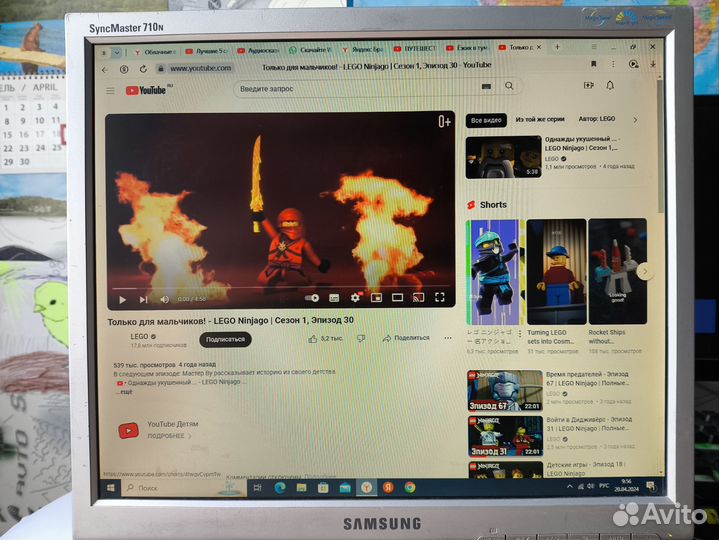Viewport: 719px width, 540px height.
Task: Open the Create video icon
Action: [x=588, y=85]
